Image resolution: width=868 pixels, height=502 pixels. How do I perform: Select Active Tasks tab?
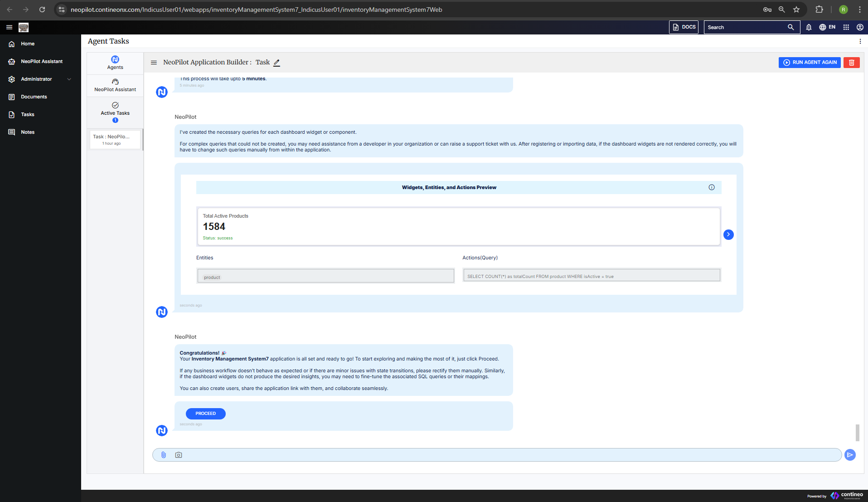point(115,112)
